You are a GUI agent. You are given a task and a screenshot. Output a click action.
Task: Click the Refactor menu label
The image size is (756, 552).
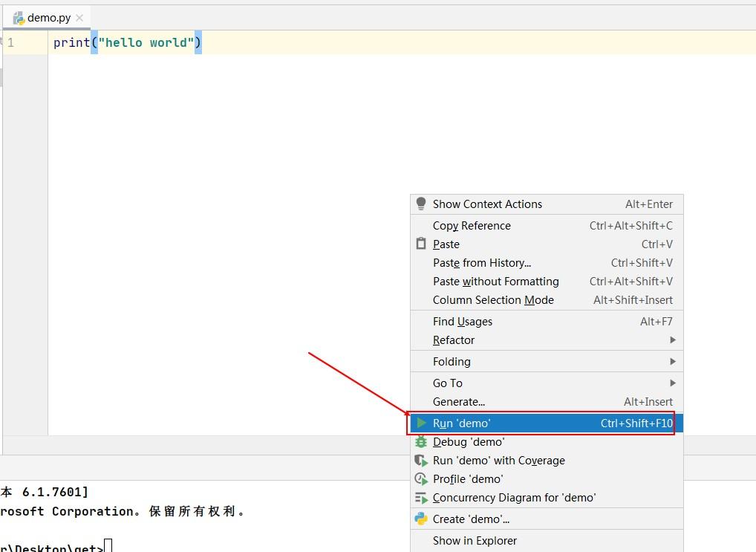[x=453, y=340]
